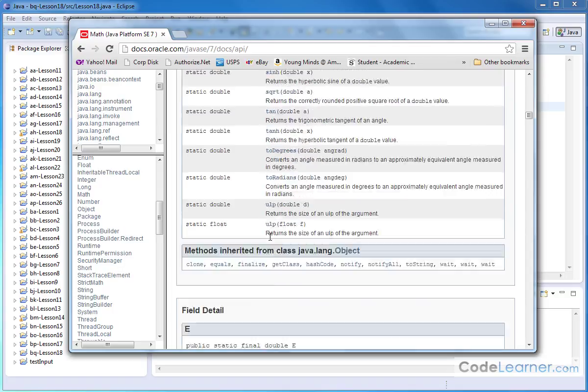Close the Math (Java Platform SE 7) tab
The height and width of the screenshot is (392, 588).
[164, 34]
